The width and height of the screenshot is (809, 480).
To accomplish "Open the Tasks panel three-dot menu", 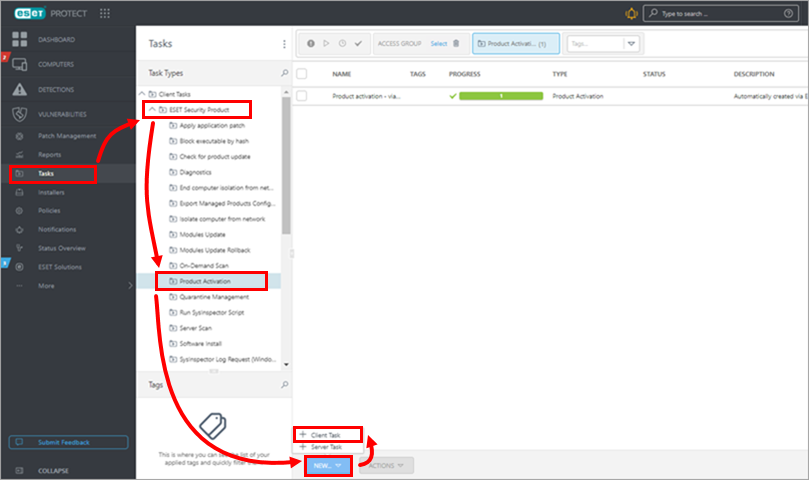I will [x=284, y=44].
